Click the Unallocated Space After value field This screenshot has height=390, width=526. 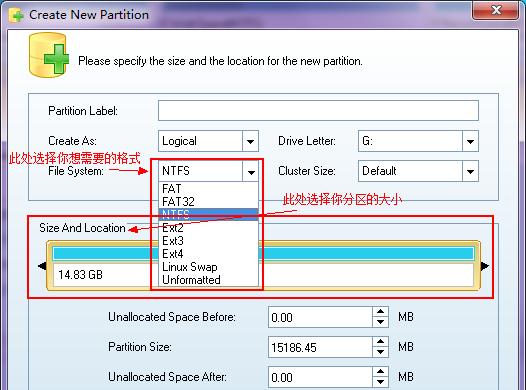320,377
